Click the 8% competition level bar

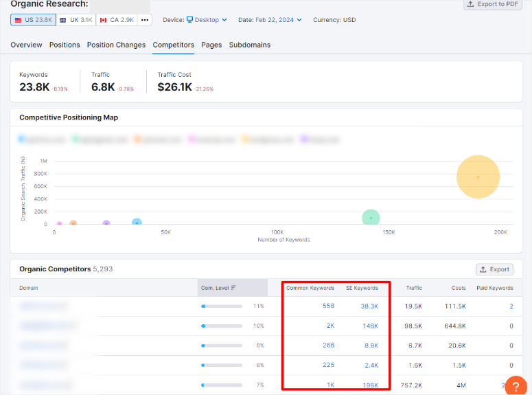pyautogui.click(x=222, y=365)
